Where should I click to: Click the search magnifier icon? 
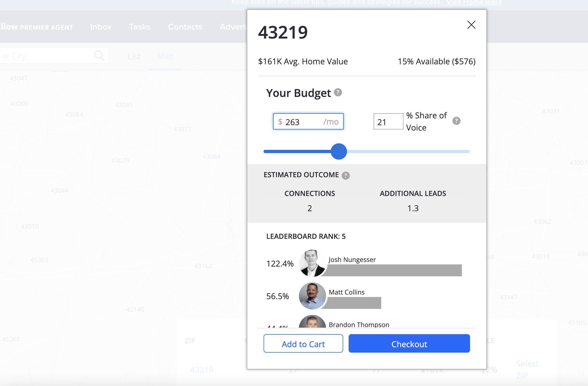click(x=99, y=56)
